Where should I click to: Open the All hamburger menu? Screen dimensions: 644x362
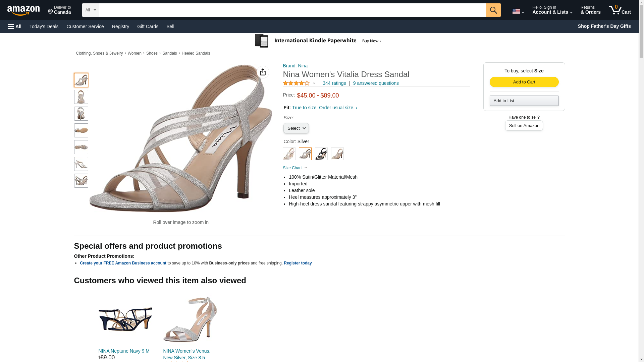[15, 26]
